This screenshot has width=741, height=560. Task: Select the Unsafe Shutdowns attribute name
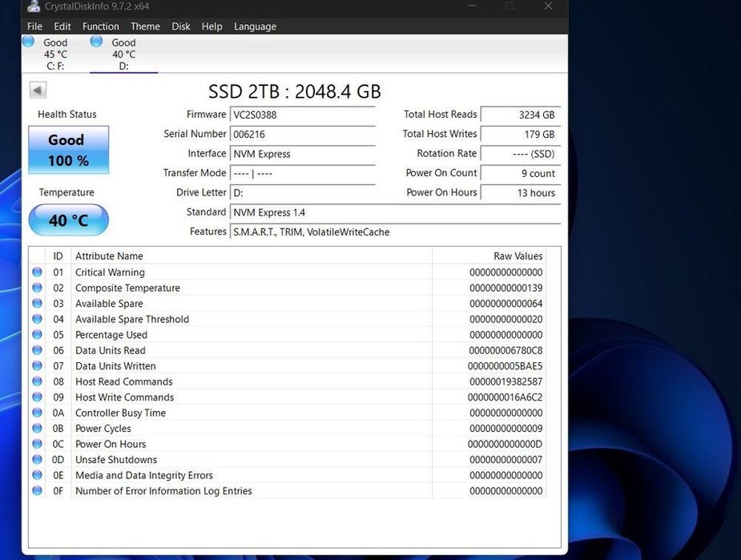[x=116, y=459]
